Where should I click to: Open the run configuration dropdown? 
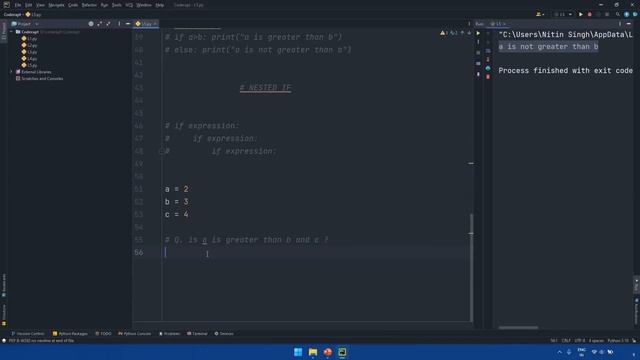[564, 14]
